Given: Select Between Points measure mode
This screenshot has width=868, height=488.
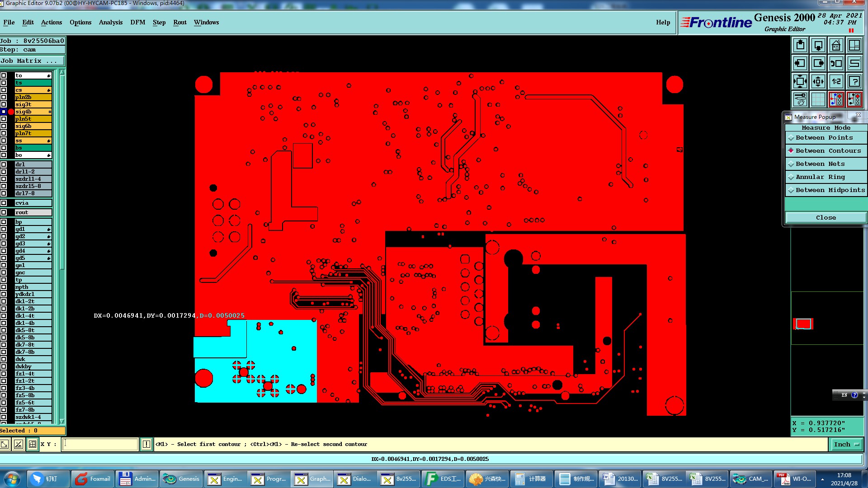Looking at the screenshot, I should click(x=824, y=138).
